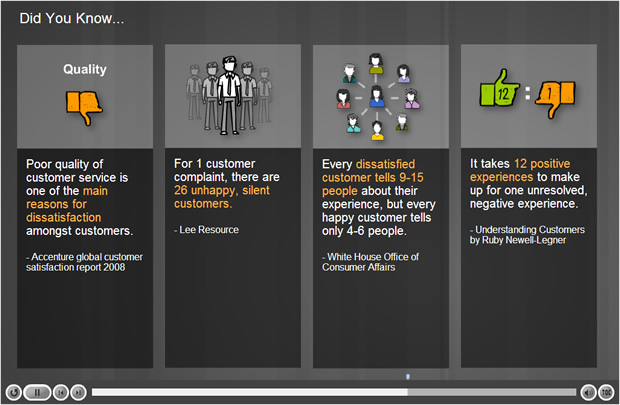
Task: Click the "Did You Know..." slide title
Action: (72, 17)
